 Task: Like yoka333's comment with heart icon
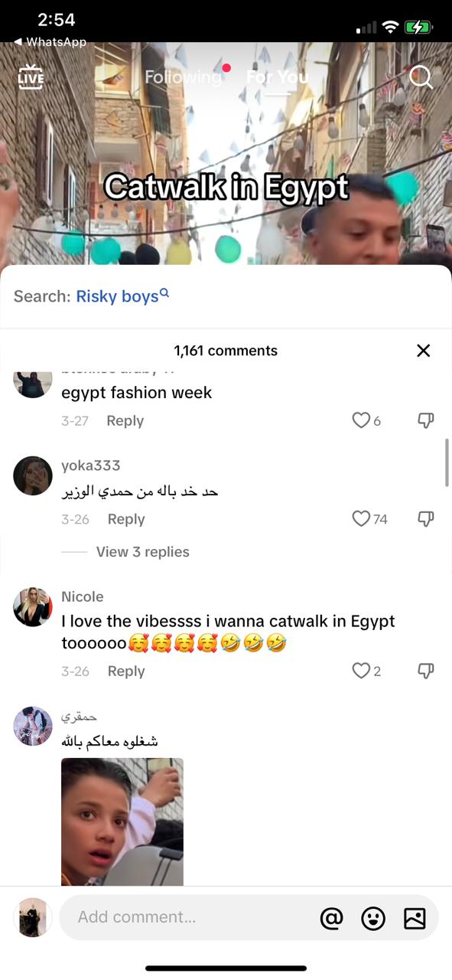tap(361, 519)
